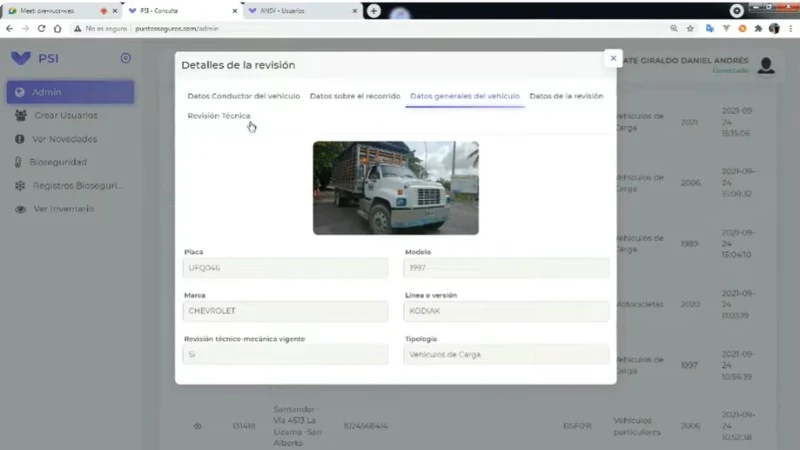Screen dimensions: 800x450
Task: Click the browser back arrow
Action: click(9, 29)
